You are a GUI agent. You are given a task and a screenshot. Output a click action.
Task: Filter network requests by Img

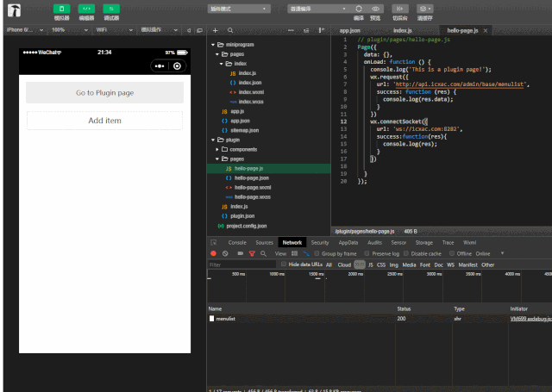393,264
